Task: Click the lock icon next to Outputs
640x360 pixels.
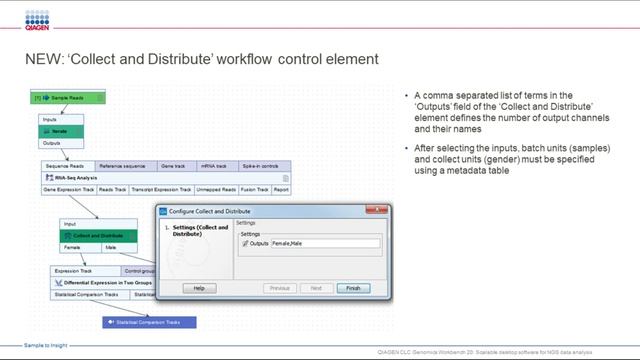Action: click(x=245, y=243)
